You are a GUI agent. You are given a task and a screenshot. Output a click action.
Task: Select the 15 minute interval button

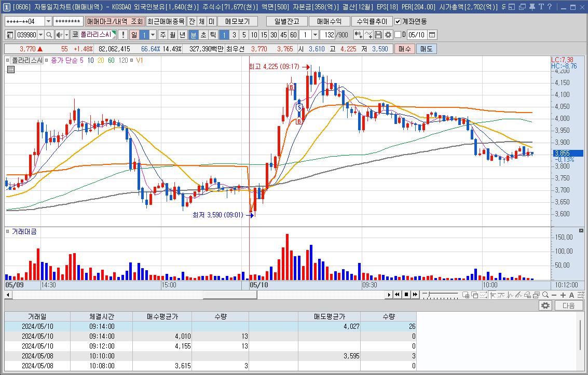pos(264,35)
